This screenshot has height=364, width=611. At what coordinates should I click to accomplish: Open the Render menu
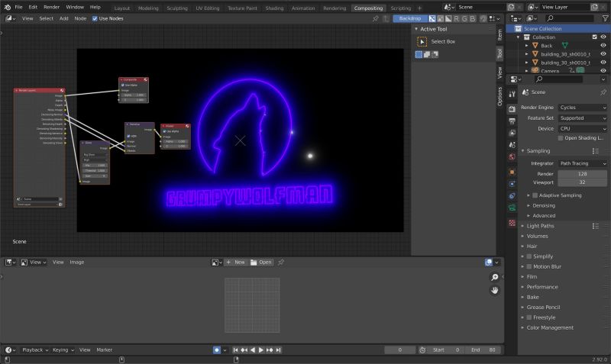click(x=51, y=7)
